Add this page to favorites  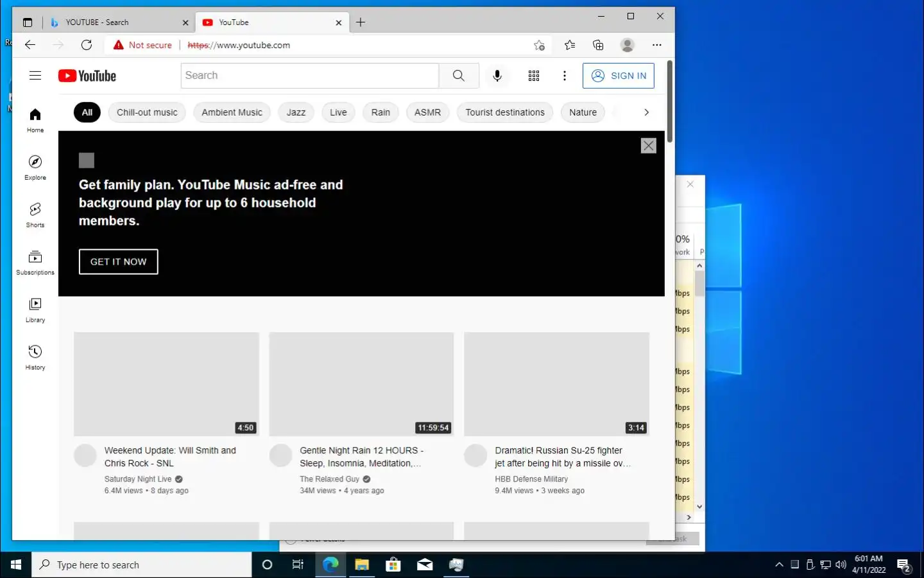tap(539, 45)
